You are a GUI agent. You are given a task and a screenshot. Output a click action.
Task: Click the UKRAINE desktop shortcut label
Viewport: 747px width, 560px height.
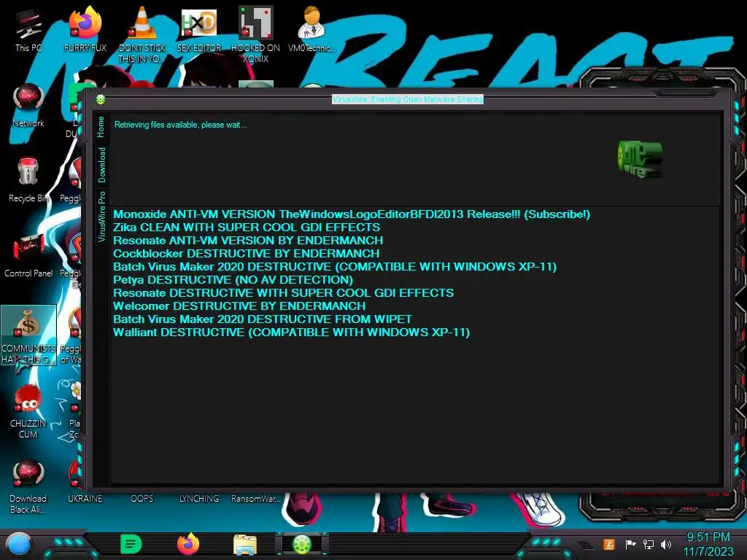(85, 499)
